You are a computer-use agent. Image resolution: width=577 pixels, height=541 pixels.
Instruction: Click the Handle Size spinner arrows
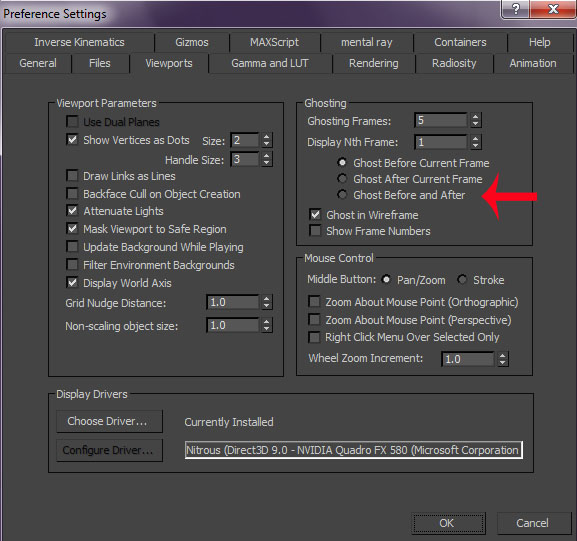click(266, 159)
